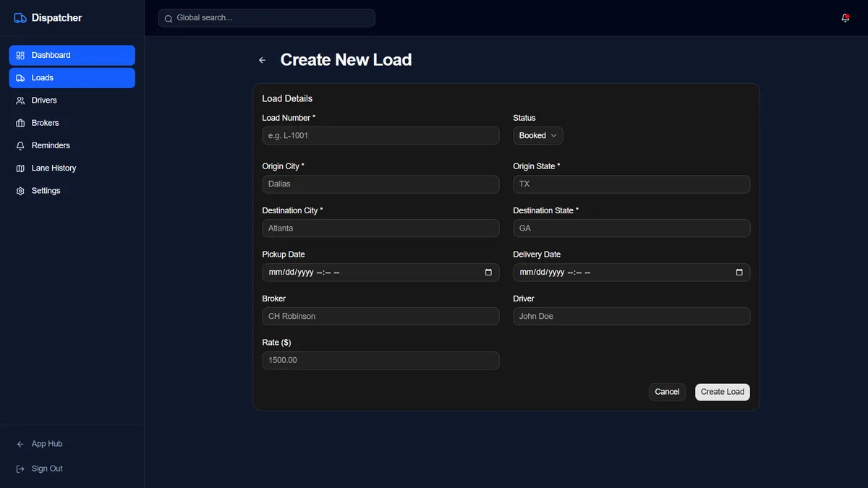The image size is (868, 488).
Task: Open the Drivers menu item
Action: (72, 100)
